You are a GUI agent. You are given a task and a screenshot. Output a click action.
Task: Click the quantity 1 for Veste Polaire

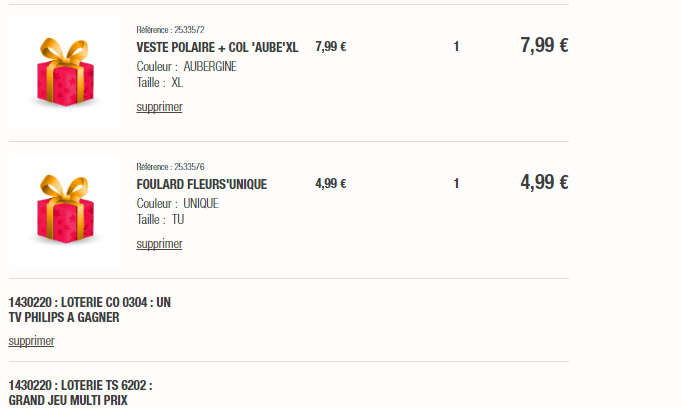tap(456, 47)
